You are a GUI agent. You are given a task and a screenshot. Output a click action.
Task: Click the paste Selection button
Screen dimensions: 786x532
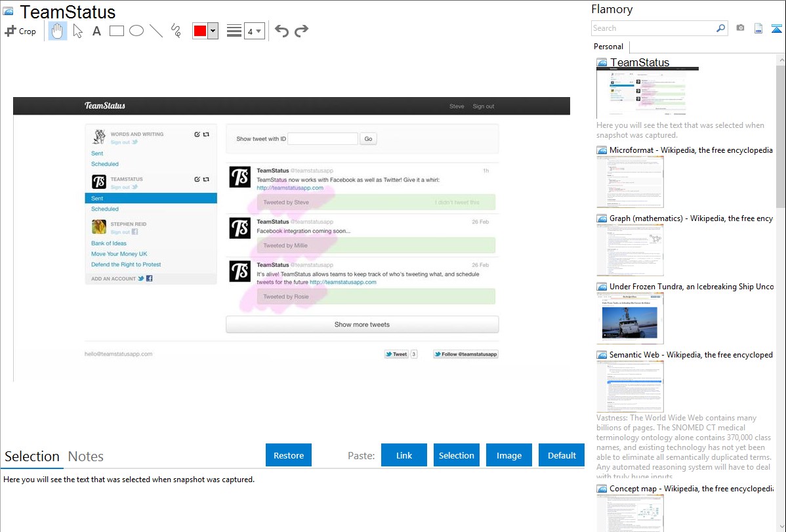pos(456,455)
